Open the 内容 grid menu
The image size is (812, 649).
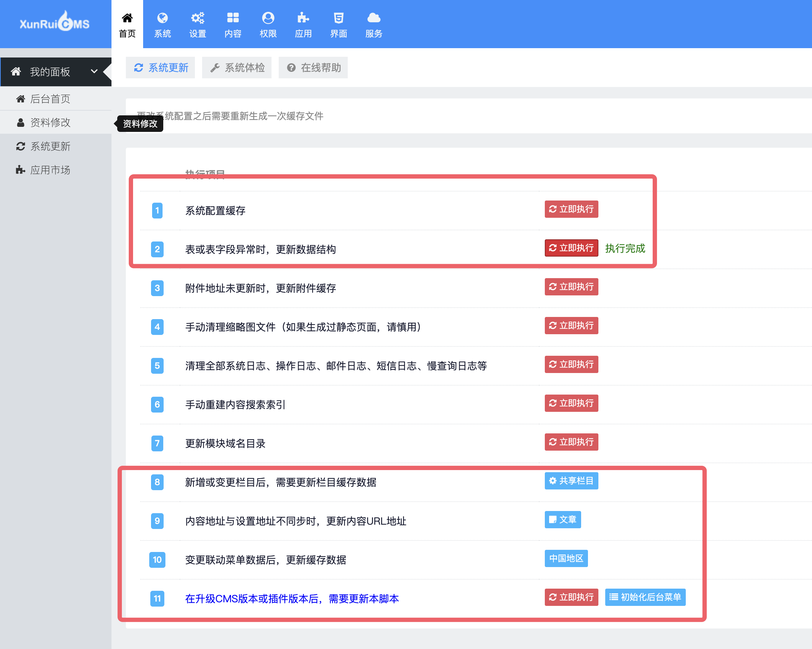(233, 25)
